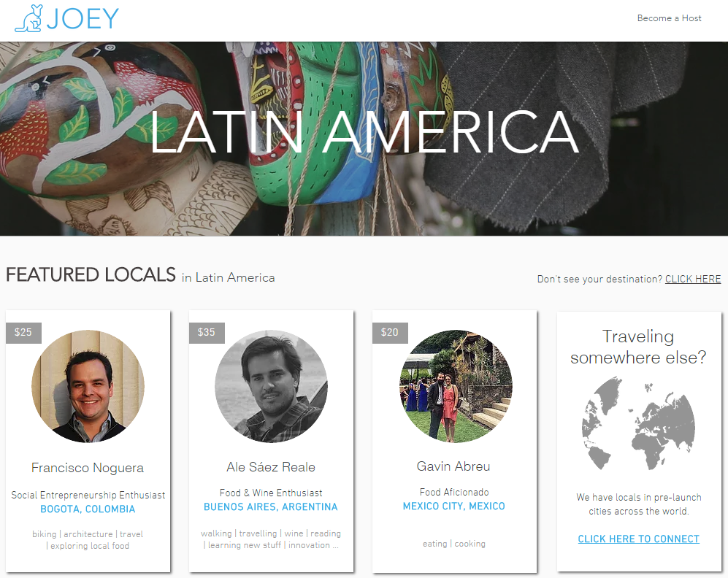
Task: Click the JOEY kangaroo logo icon
Action: tap(28, 19)
